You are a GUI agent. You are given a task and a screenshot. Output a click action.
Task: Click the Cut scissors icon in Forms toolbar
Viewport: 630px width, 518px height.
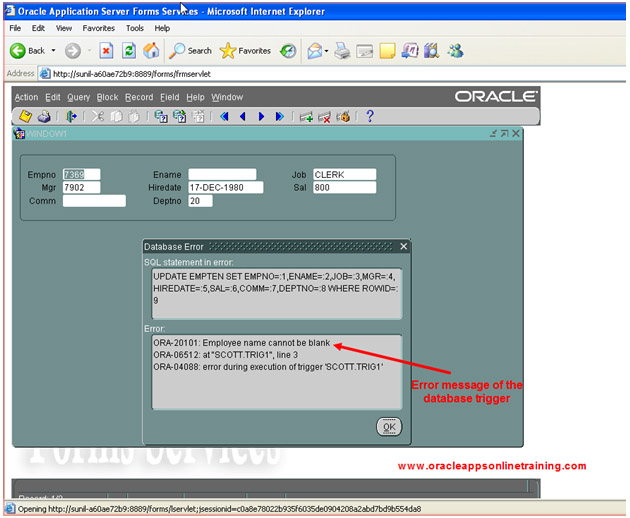(98, 117)
